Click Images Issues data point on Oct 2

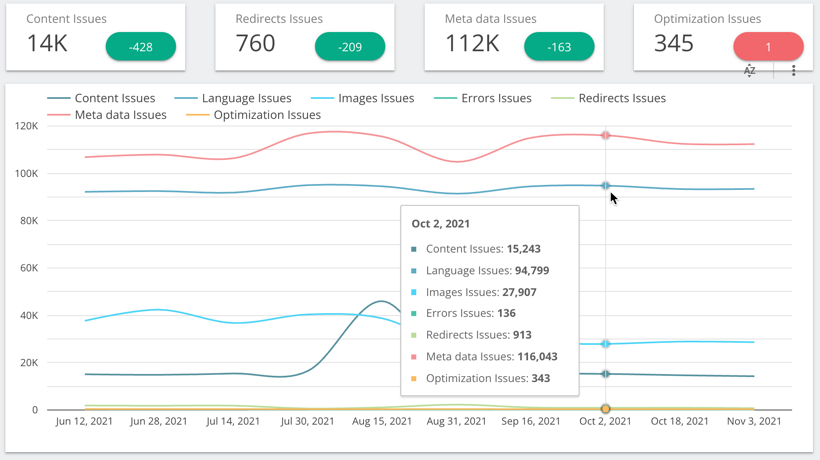[x=605, y=344]
